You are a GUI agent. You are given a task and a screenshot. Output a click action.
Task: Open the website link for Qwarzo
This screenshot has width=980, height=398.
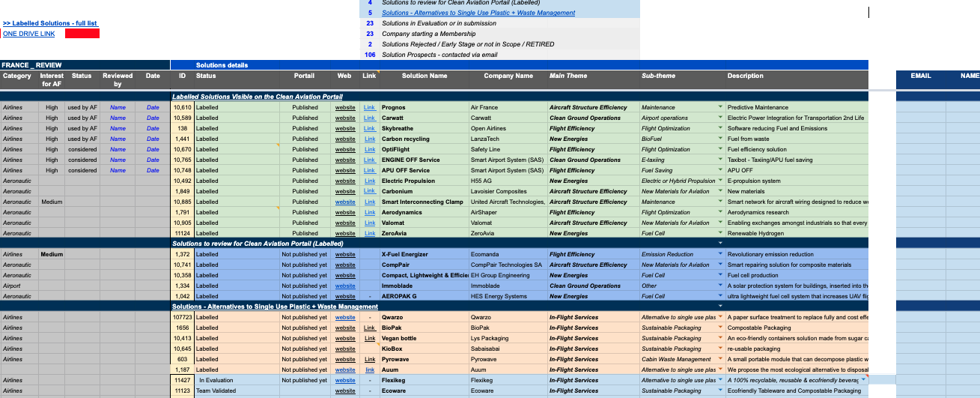pyautogui.click(x=345, y=317)
